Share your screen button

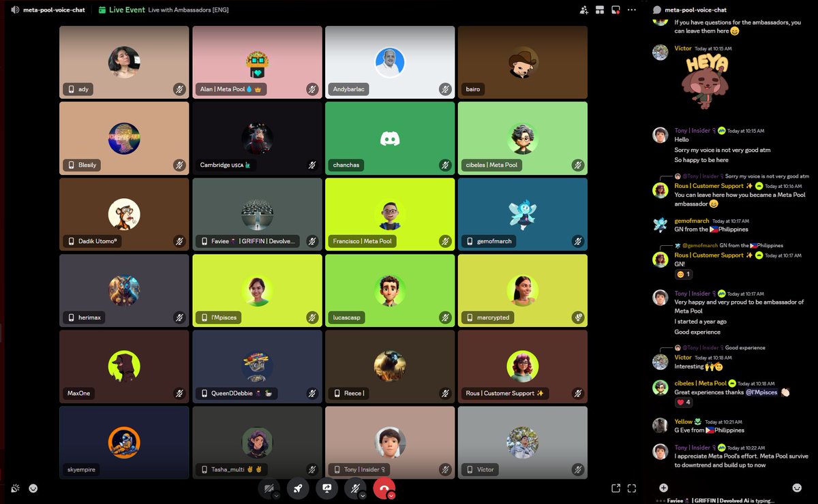pyautogui.click(x=327, y=488)
